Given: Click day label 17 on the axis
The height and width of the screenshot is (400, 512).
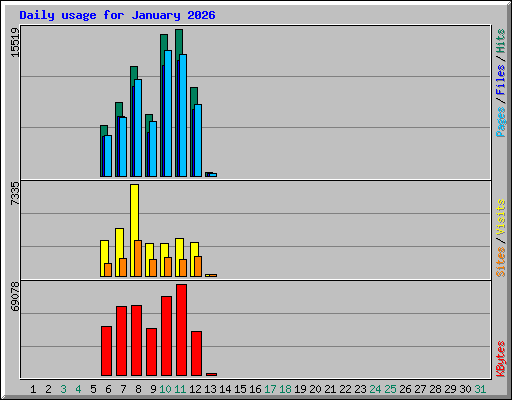Looking at the screenshot, I should point(270,389).
